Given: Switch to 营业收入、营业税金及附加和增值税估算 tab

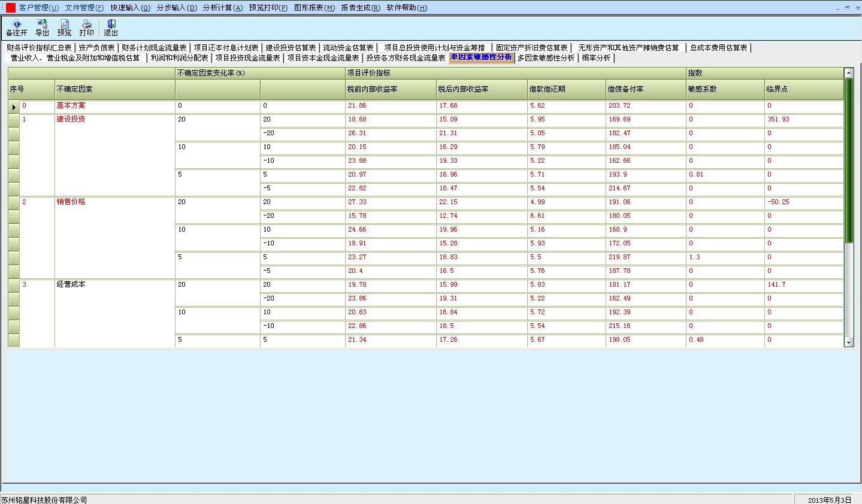Looking at the screenshot, I should tap(75, 58).
